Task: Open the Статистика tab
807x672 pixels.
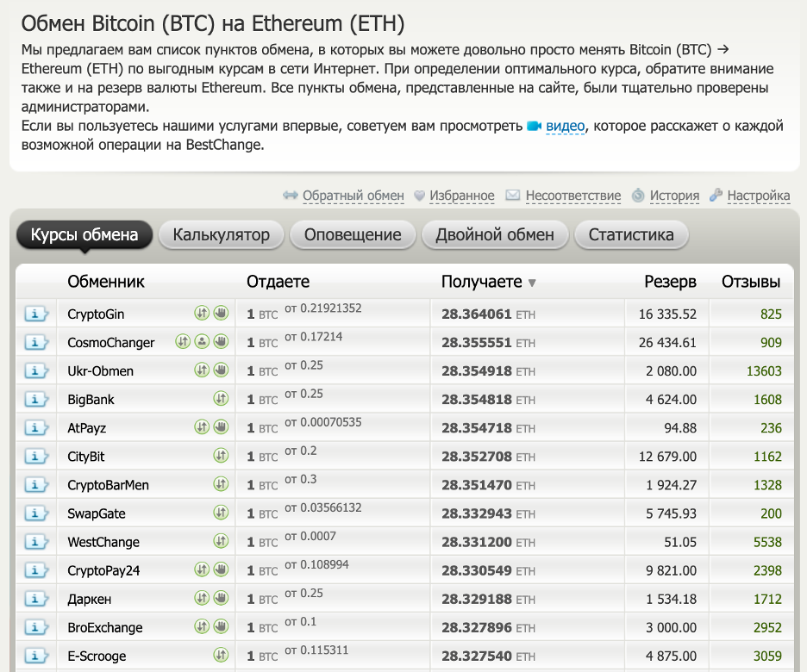Action: pyautogui.click(x=631, y=235)
